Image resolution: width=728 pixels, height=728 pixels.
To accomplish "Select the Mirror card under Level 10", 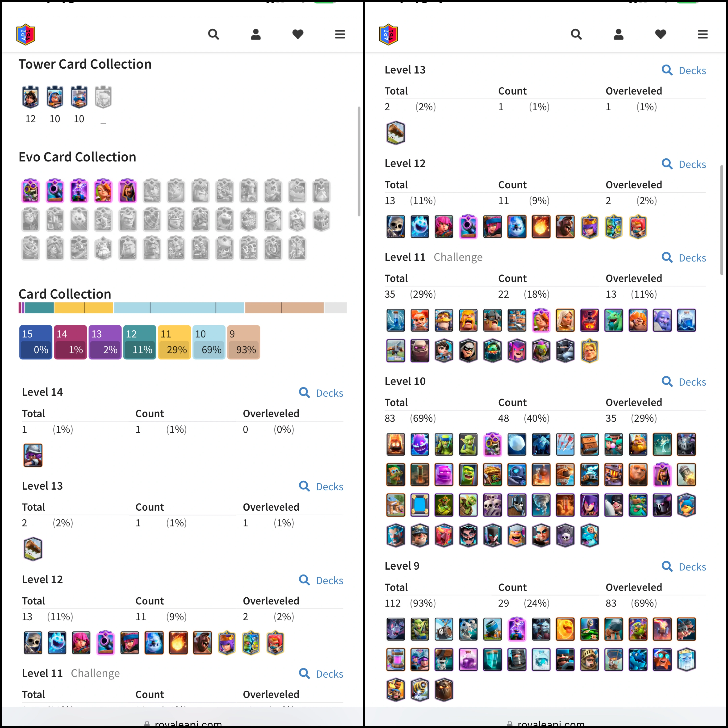I will coord(419,505).
